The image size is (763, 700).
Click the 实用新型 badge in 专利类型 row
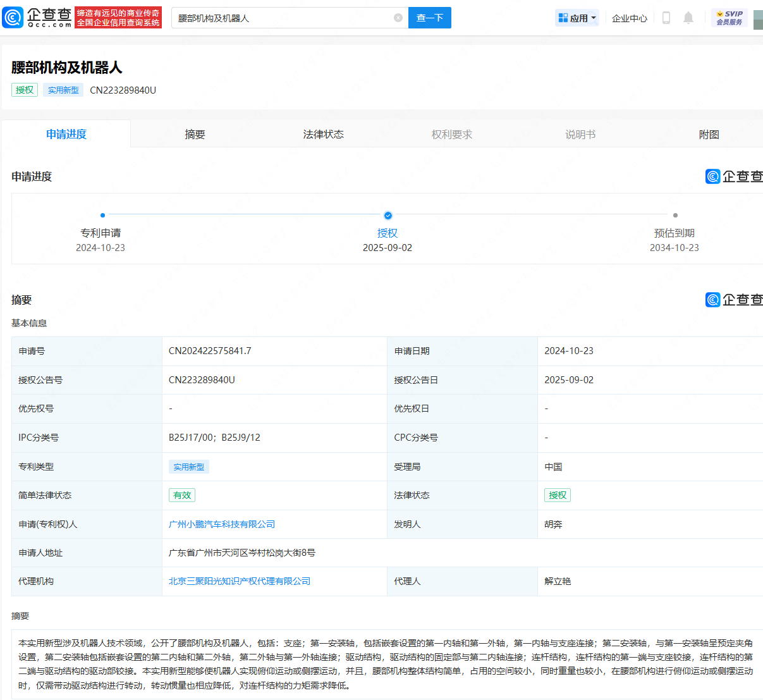coord(189,467)
